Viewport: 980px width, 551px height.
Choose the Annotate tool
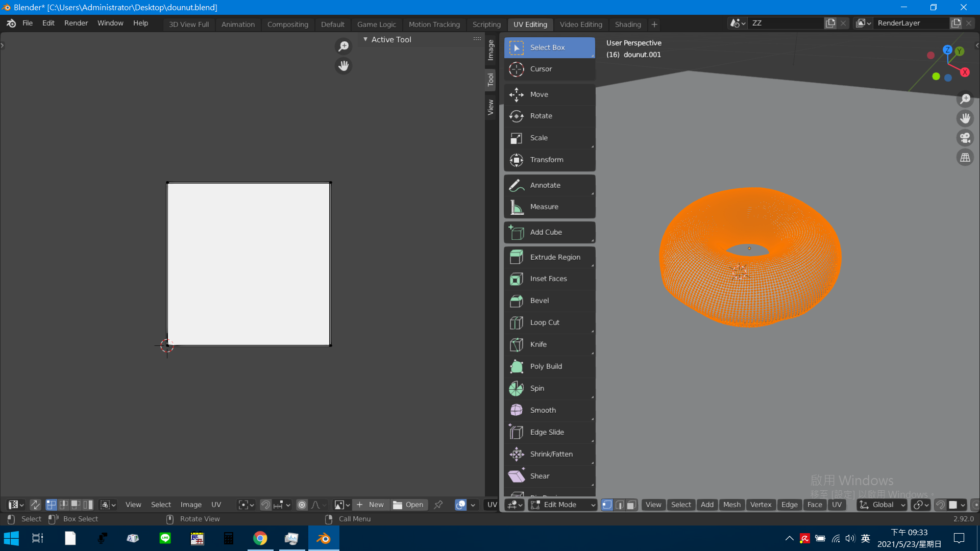550,185
